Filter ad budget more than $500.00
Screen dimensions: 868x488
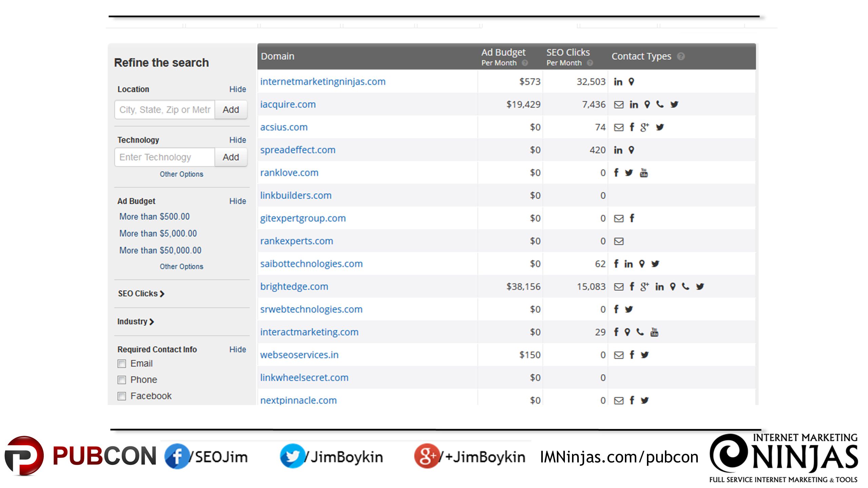coord(154,217)
